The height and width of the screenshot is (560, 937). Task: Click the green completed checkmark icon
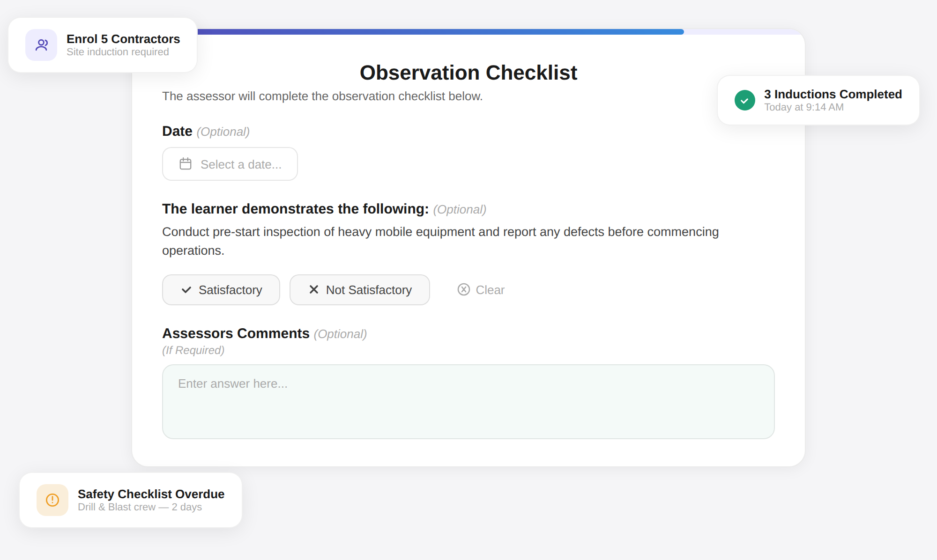tap(744, 100)
